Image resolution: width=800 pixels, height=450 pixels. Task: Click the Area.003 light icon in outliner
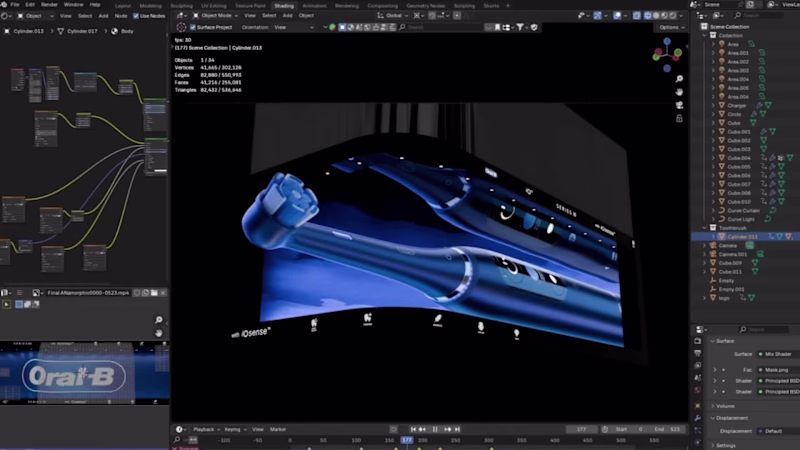pyautogui.click(x=722, y=70)
